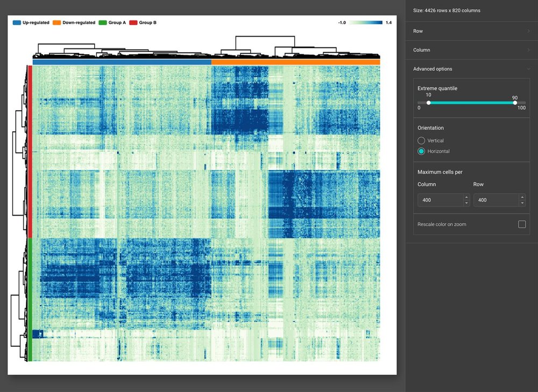
Task: Select the Vertical orientation option
Action: pos(420,140)
